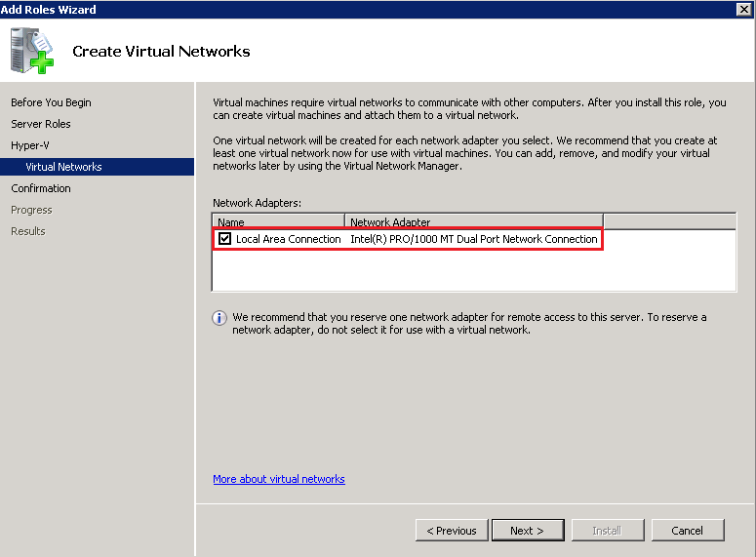Image resolution: width=756 pixels, height=557 pixels.
Task: Jump to the Confirmation step
Action: click(x=41, y=188)
